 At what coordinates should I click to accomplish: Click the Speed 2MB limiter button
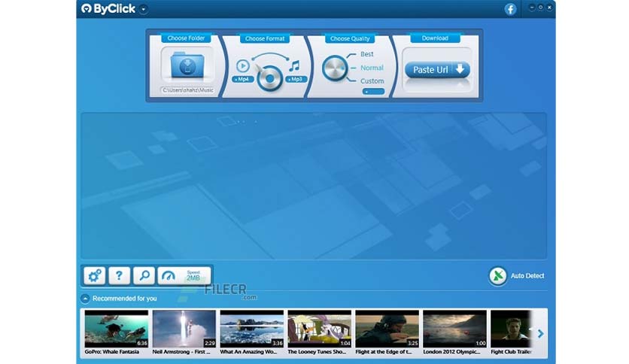tap(184, 276)
